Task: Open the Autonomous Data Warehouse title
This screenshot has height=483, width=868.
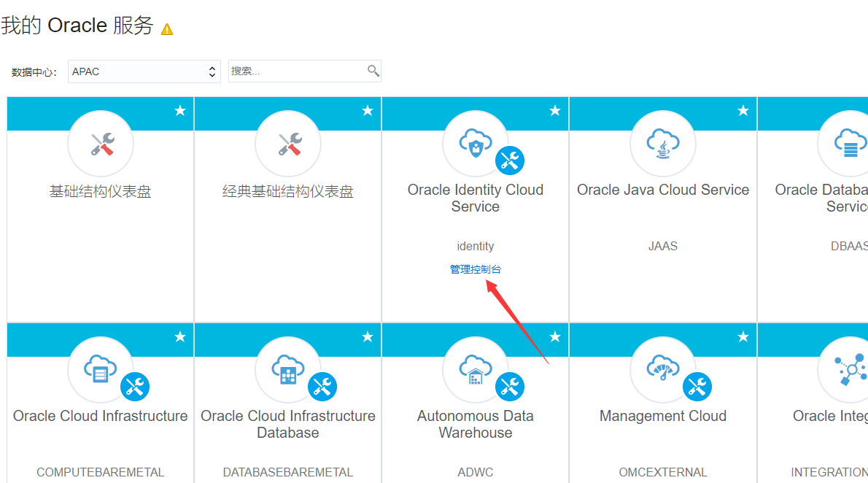Action: [476, 424]
